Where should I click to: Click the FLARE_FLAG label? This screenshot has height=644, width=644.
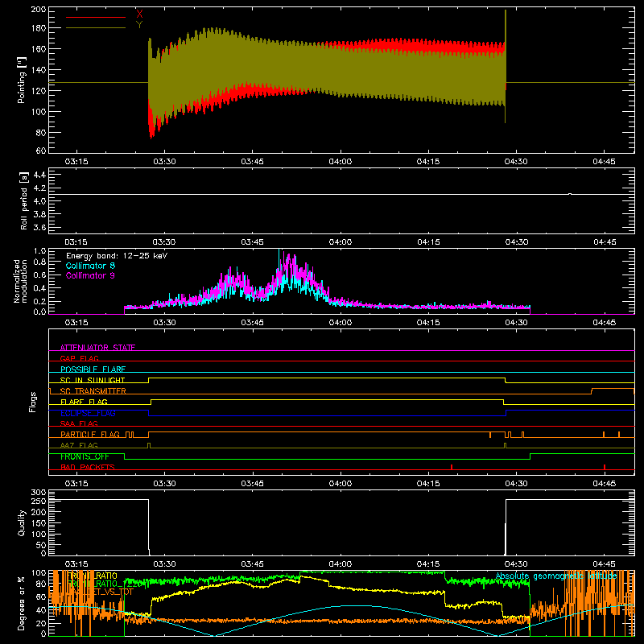tap(84, 402)
